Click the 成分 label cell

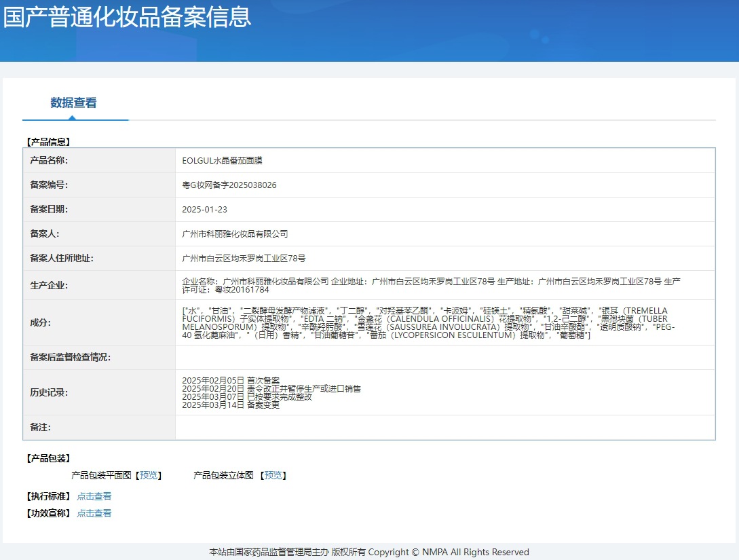pyautogui.click(x=99, y=323)
